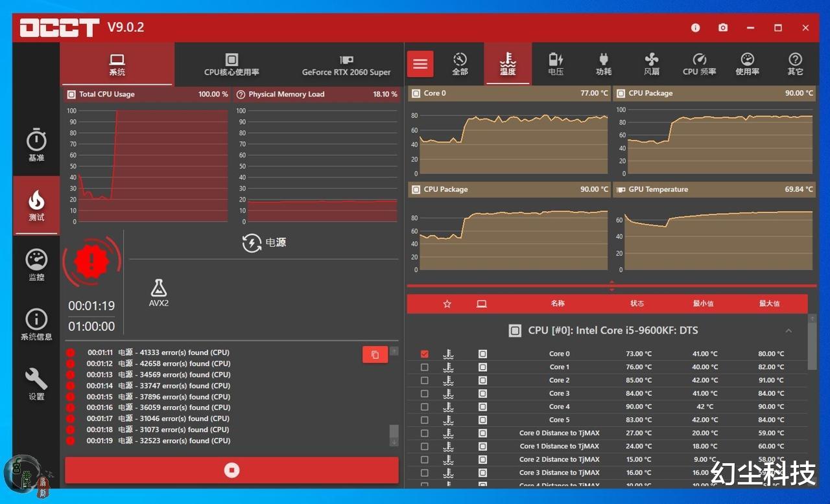830x504 pixels.
Task: Select the 电压 voltage tab
Action: pos(556,63)
